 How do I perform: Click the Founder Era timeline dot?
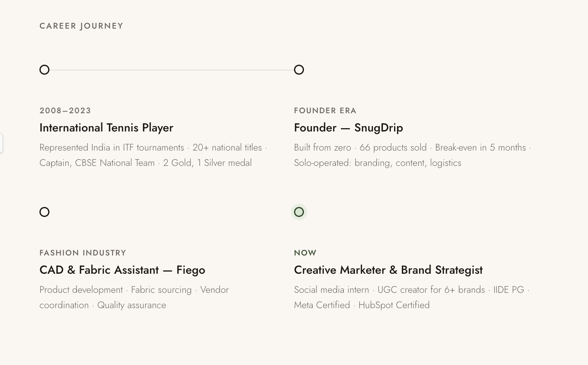coord(299,70)
